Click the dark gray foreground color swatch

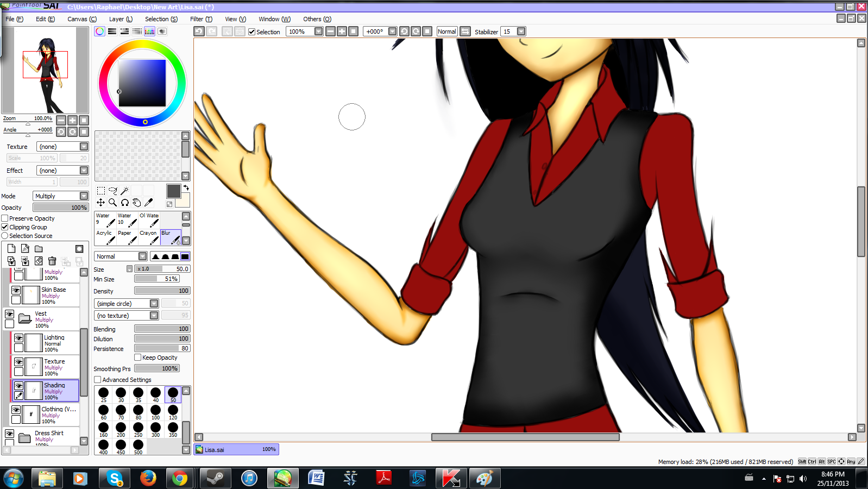pos(173,191)
